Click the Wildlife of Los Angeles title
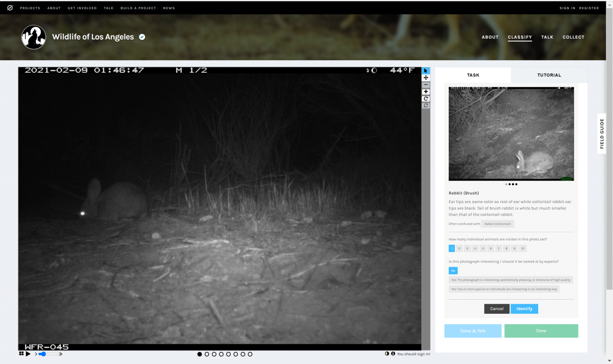 [x=93, y=37]
